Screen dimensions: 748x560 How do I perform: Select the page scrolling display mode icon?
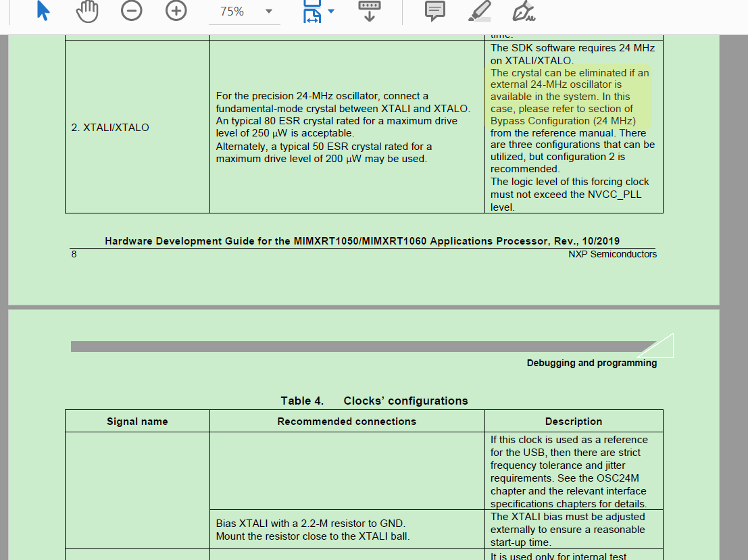[x=312, y=11]
